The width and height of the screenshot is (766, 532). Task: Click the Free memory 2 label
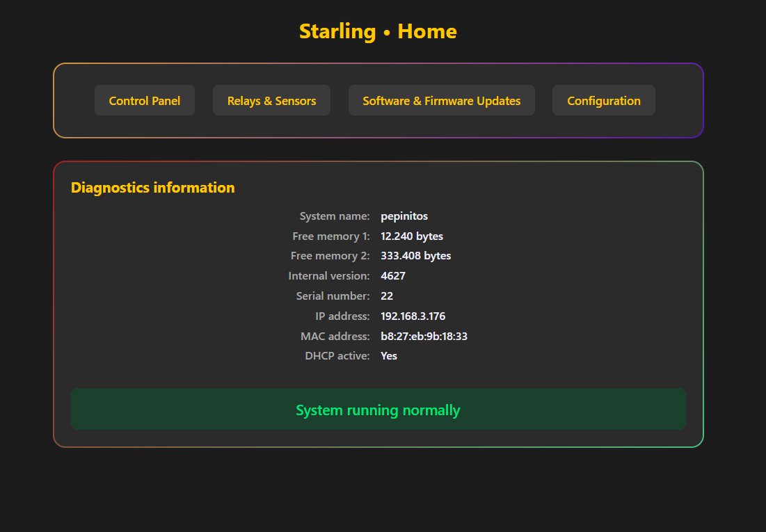(330, 256)
